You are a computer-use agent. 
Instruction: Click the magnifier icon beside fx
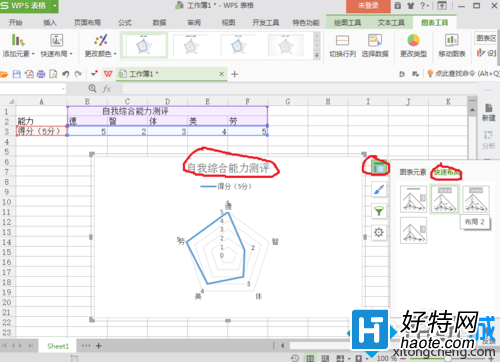[x=92, y=88]
